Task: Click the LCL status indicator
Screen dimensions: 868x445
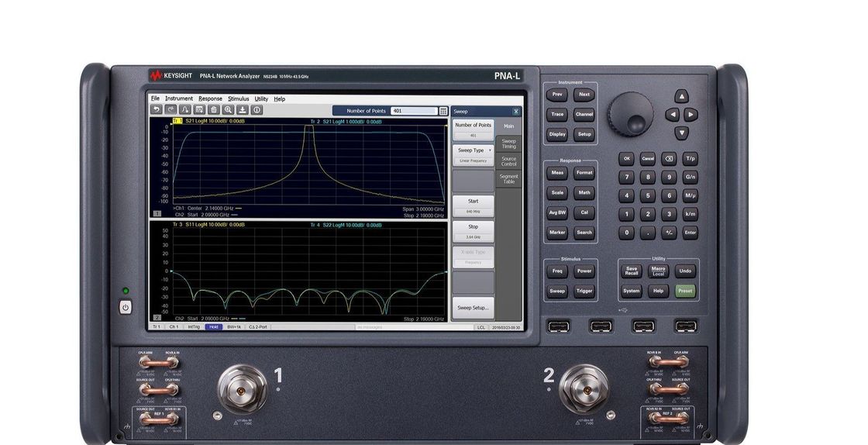Action: (x=481, y=328)
